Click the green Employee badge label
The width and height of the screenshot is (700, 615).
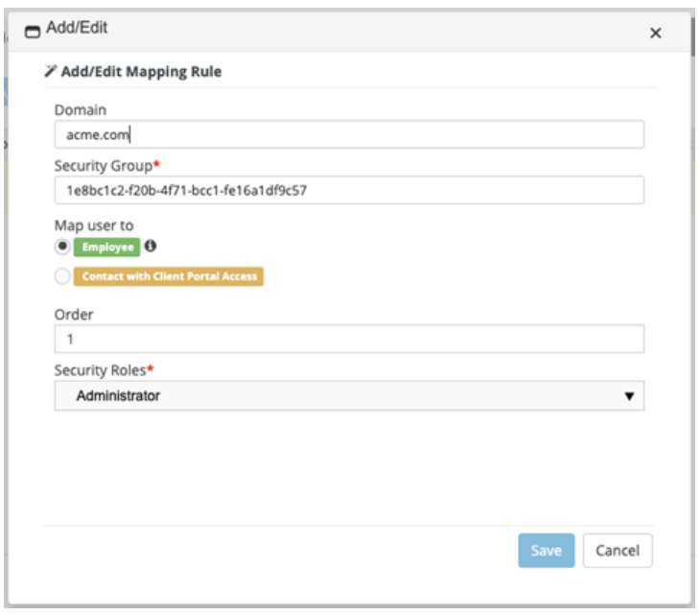click(107, 247)
